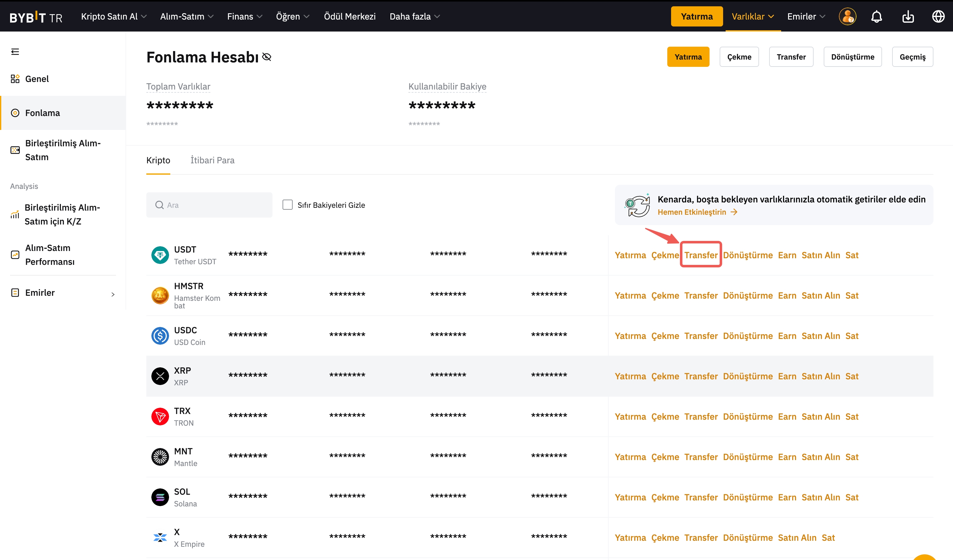
Task: Switch to the İtibari Para tab
Action: click(x=212, y=160)
